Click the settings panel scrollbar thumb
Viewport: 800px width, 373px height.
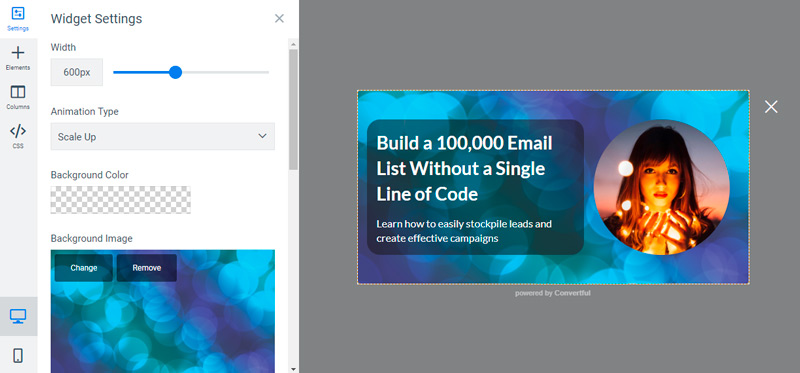(x=293, y=109)
